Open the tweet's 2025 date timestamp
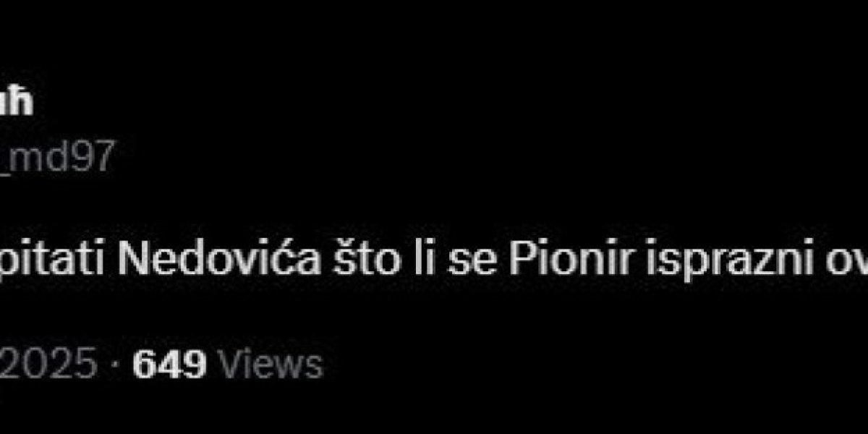Viewport: 868px width, 434px height. coord(48,364)
